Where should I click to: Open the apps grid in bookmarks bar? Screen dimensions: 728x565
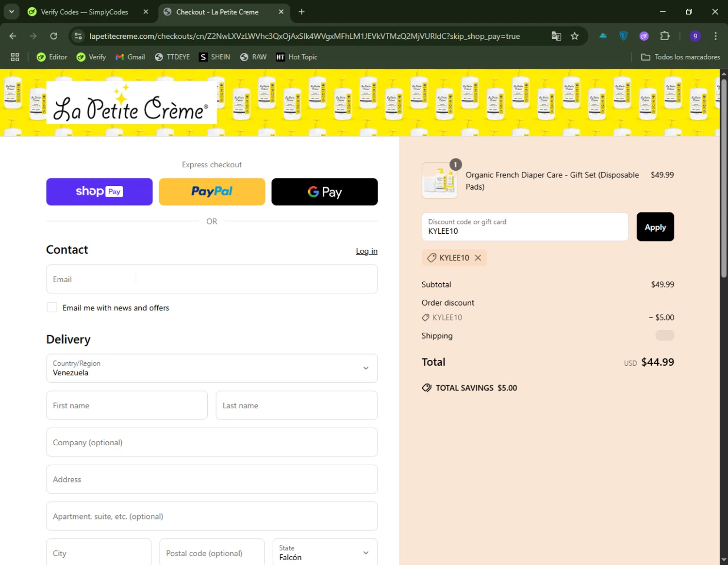click(15, 57)
